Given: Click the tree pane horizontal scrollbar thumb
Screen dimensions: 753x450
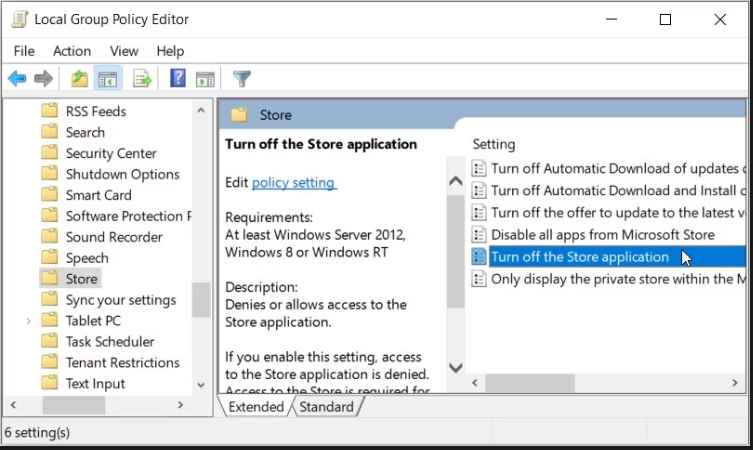Looking at the screenshot, I should 73,405.
